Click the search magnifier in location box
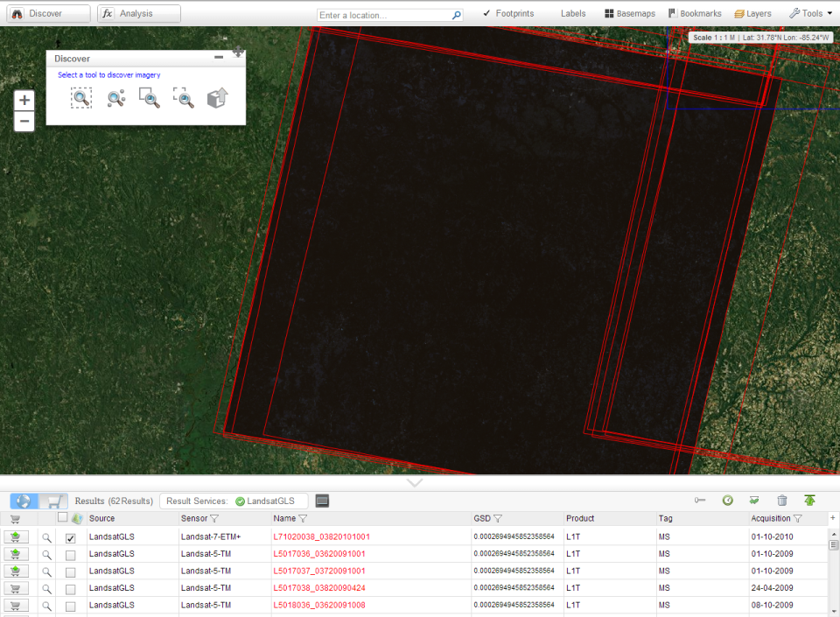This screenshot has height=617, width=840. pos(457,15)
